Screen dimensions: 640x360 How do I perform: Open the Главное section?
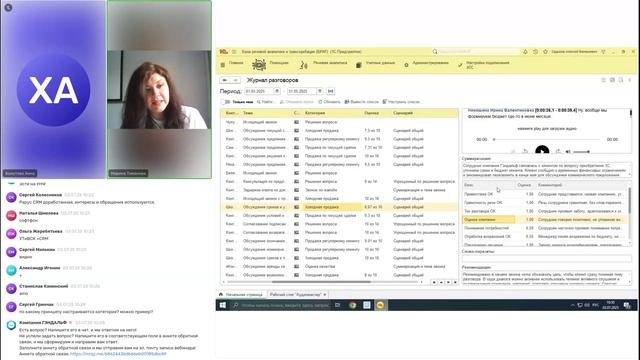(x=236, y=63)
